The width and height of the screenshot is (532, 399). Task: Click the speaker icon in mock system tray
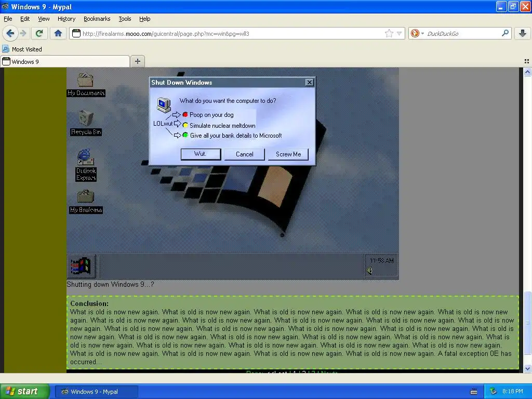pos(369,271)
